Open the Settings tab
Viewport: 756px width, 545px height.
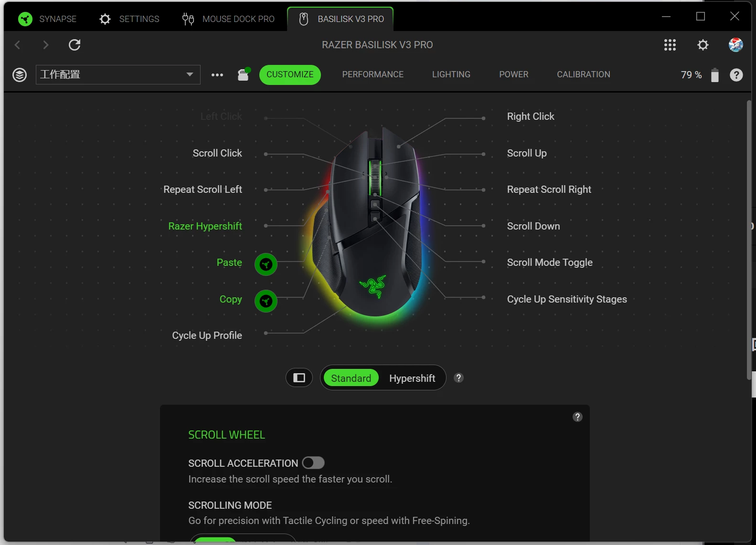pos(129,19)
